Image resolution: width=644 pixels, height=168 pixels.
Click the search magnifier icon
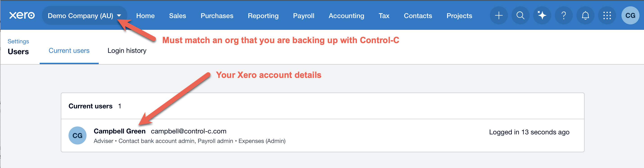point(520,16)
